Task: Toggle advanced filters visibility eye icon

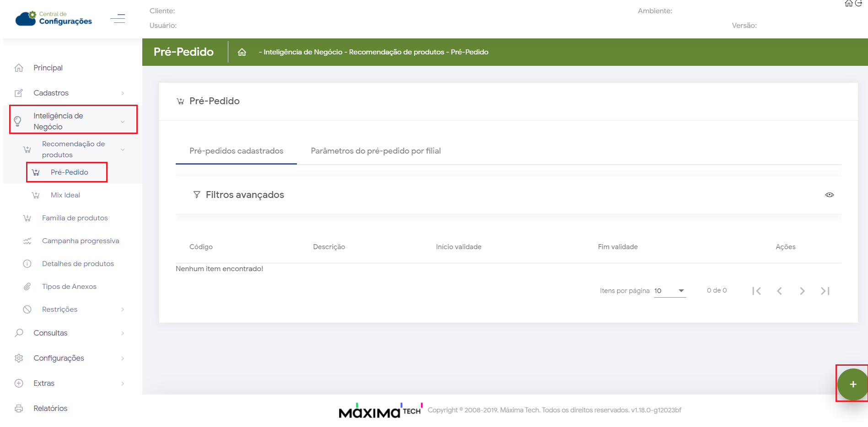Action: [x=829, y=195]
